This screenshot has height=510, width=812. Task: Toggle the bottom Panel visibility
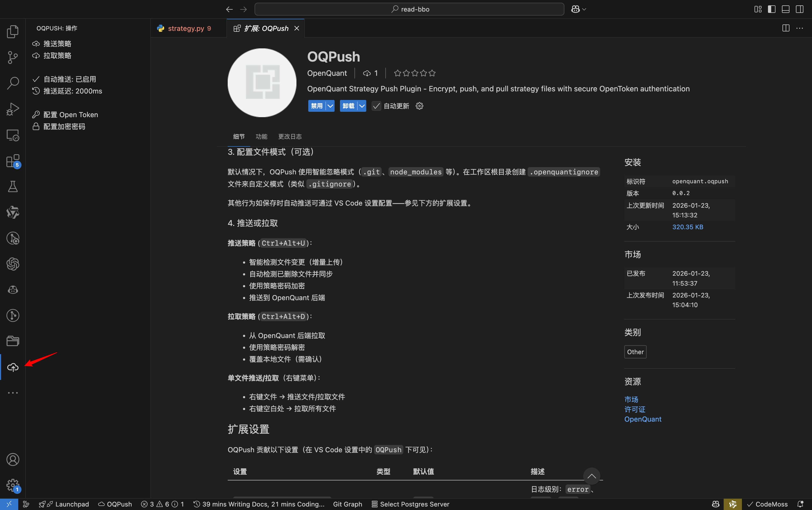coord(785,9)
